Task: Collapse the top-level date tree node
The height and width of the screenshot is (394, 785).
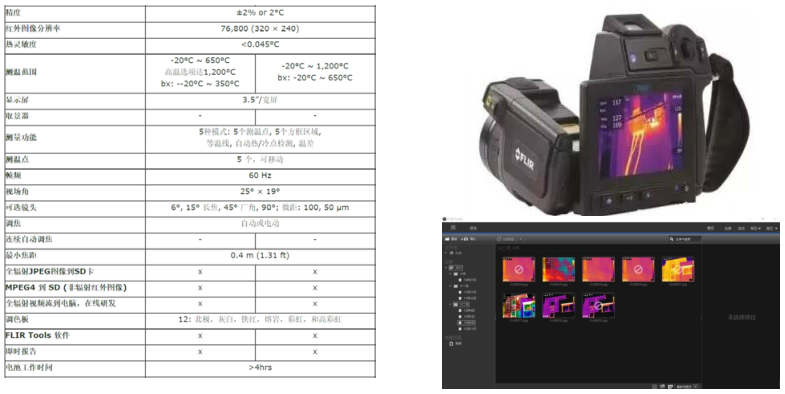Action: (446, 268)
